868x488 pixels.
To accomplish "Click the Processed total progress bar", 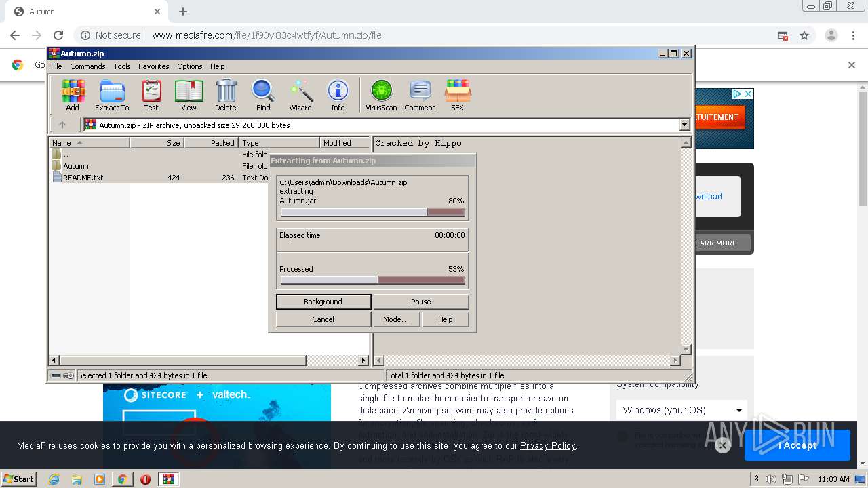I will tap(372, 280).
